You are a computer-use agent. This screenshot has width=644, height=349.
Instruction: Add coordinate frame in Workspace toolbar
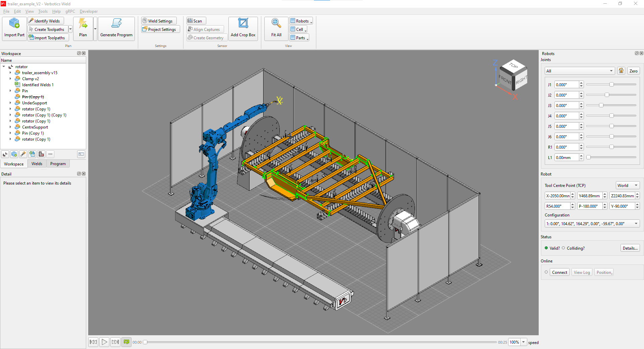click(5, 154)
